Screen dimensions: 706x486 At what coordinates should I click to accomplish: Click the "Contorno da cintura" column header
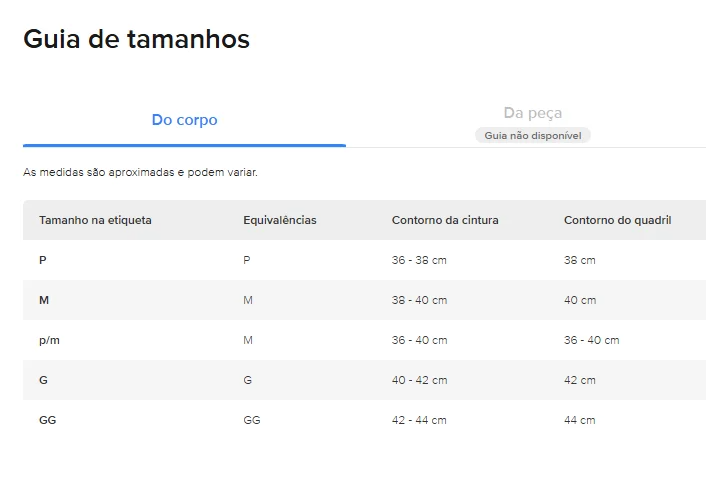coord(445,220)
